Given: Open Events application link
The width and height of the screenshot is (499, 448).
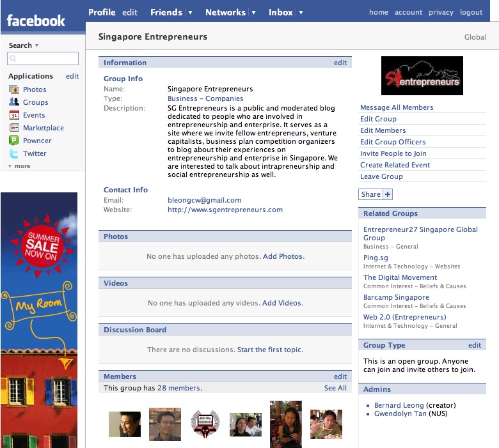Looking at the screenshot, I should point(34,115).
